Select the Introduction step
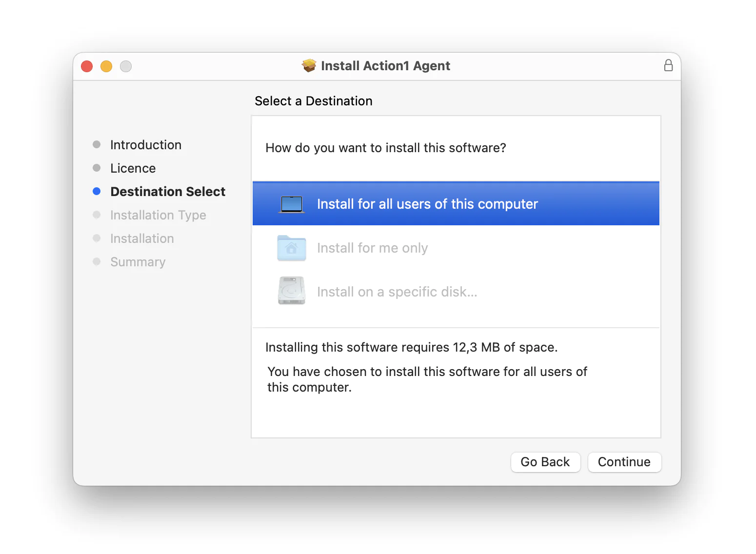The width and height of the screenshot is (756, 554). tap(145, 144)
